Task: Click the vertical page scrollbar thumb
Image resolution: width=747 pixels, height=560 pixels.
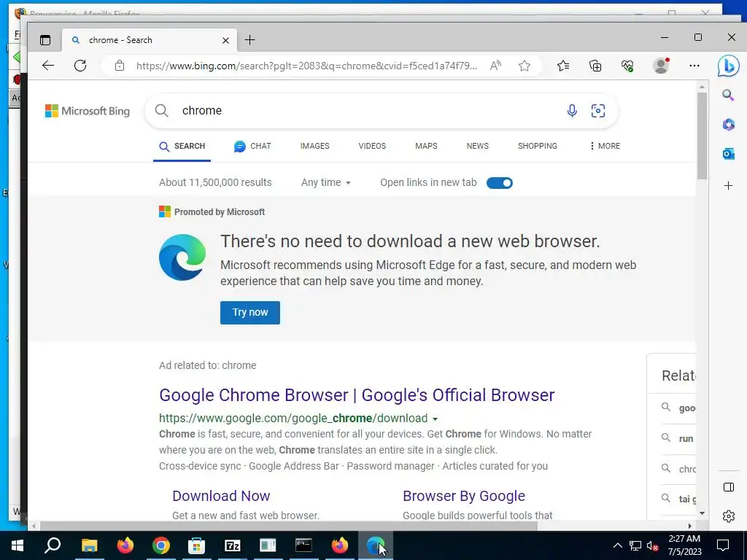Action: (x=702, y=136)
